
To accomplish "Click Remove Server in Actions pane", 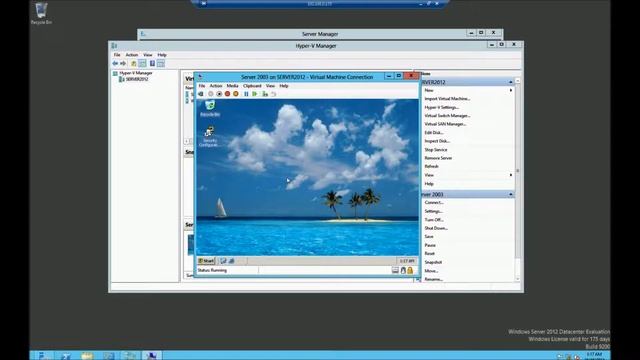I will click(x=438, y=158).
